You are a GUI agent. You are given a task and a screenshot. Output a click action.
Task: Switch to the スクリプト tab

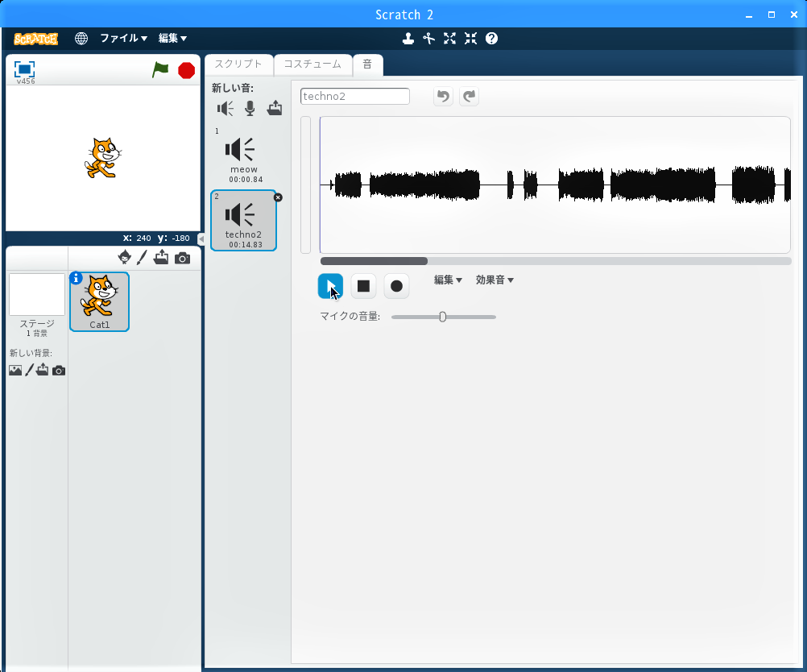(x=238, y=64)
